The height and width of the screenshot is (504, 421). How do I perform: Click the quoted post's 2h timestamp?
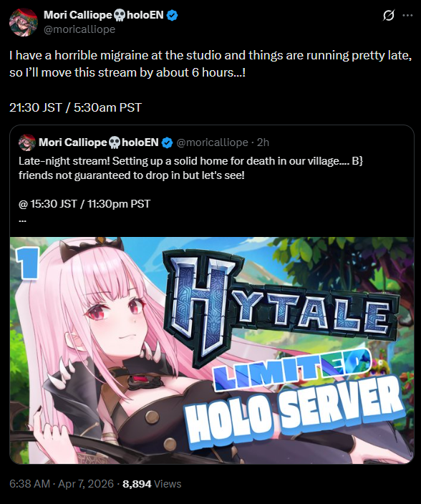pyautogui.click(x=263, y=142)
